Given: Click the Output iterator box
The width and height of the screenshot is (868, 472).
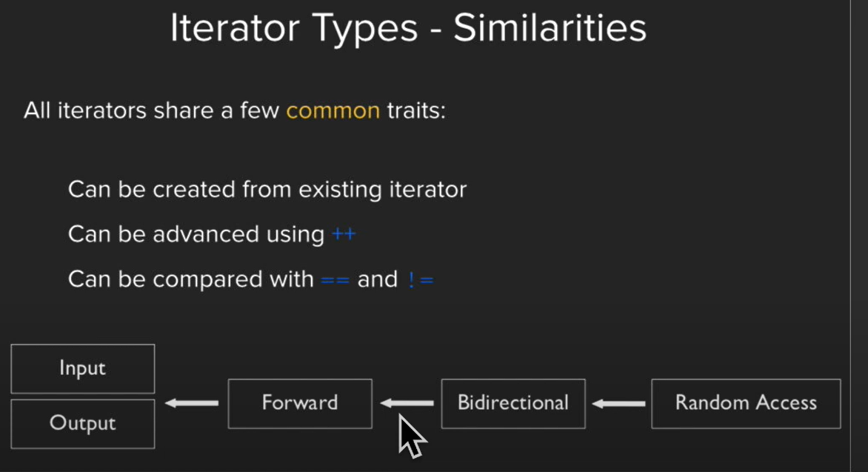Looking at the screenshot, I should pyautogui.click(x=82, y=424).
